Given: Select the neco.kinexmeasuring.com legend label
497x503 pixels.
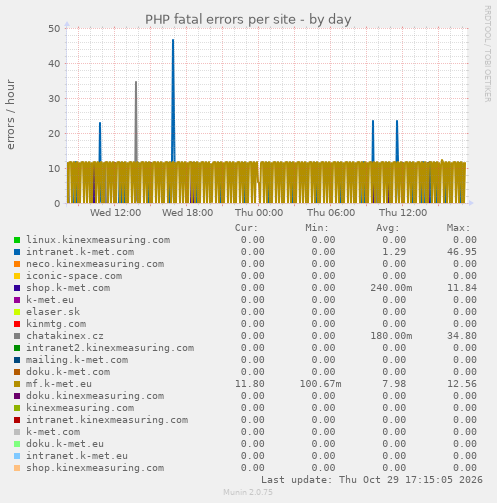Looking at the screenshot, I should click(95, 264).
